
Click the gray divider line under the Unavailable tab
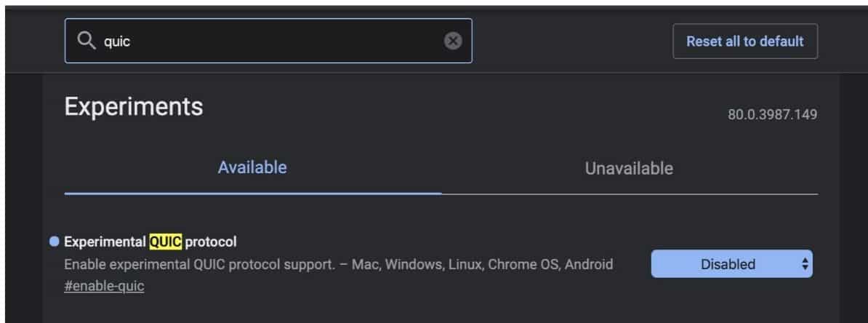(629, 194)
